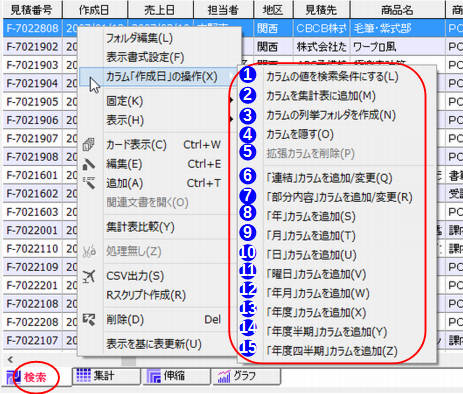463x394 pixels.
Task: Select 「年」カラムを追加(S)
Action: 337,216
